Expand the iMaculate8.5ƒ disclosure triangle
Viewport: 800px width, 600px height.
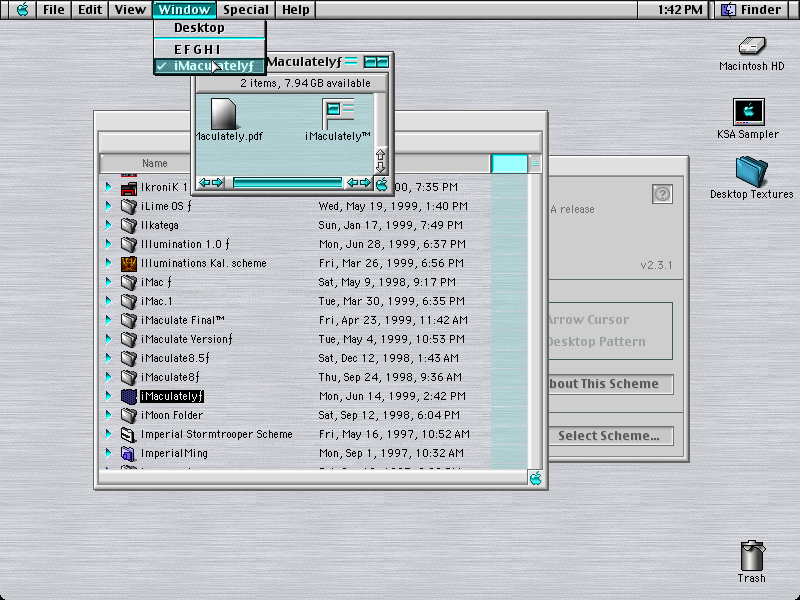(108, 358)
